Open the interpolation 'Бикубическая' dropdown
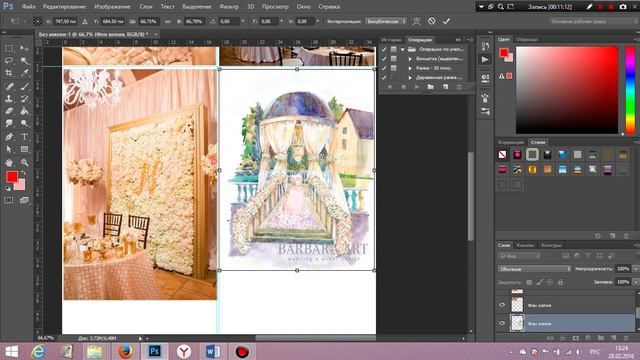This screenshot has height=360, width=640. point(386,21)
